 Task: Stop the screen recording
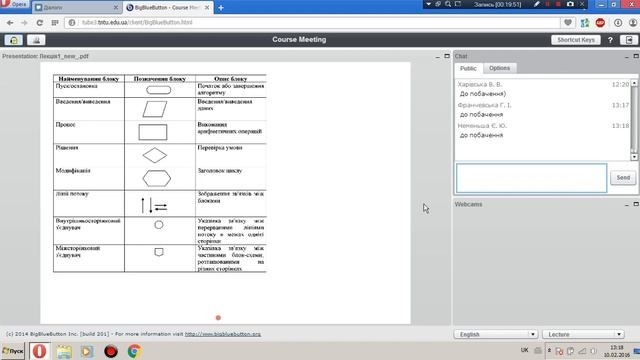[x=558, y=4]
